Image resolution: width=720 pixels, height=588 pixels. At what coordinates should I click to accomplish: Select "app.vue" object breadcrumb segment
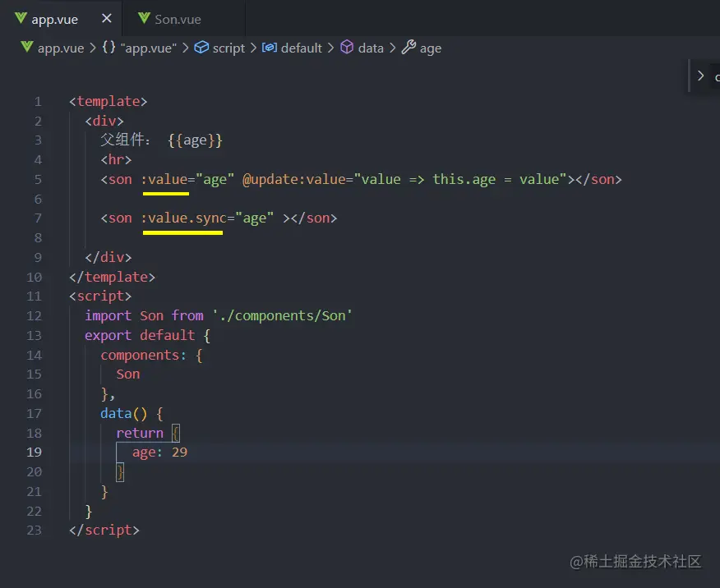tap(148, 48)
